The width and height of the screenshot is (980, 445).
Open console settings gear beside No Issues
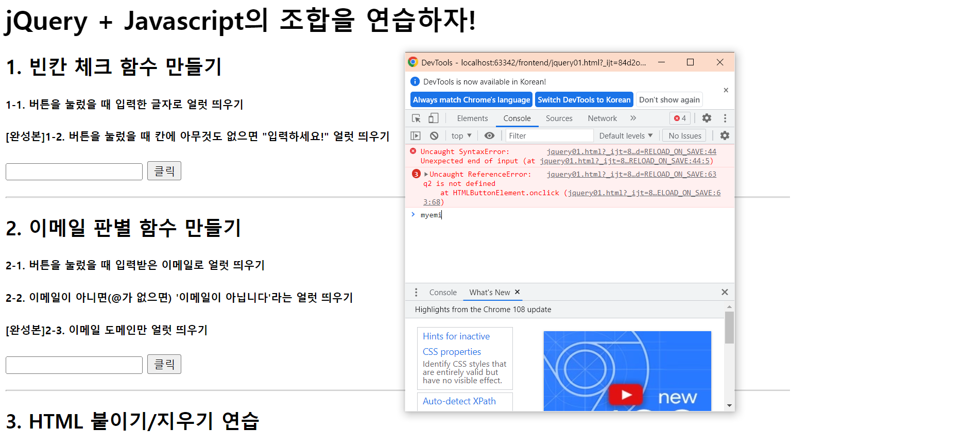tap(725, 135)
